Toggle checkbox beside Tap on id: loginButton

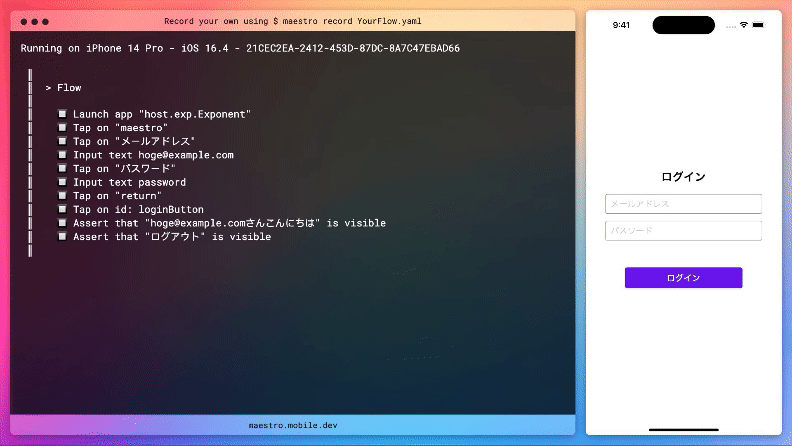[62, 210]
